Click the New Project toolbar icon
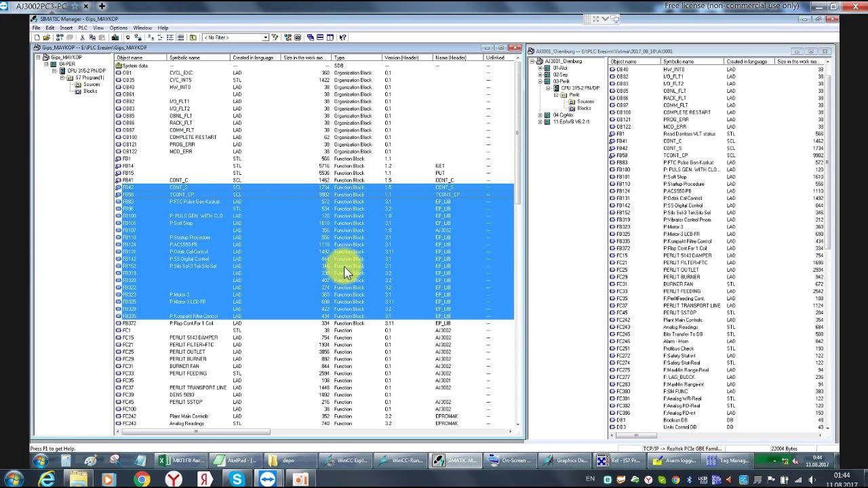 37,37
